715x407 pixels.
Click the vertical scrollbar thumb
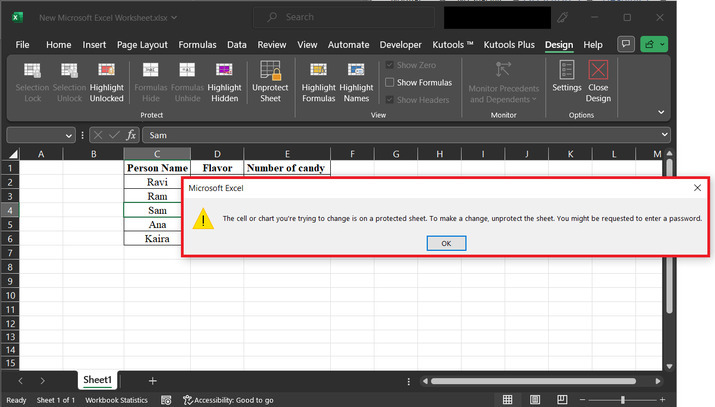[x=669, y=235]
